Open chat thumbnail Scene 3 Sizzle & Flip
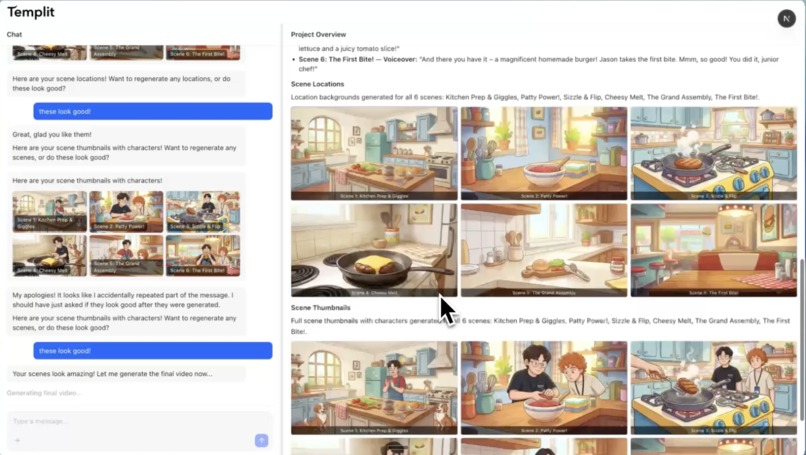 coord(203,212)
